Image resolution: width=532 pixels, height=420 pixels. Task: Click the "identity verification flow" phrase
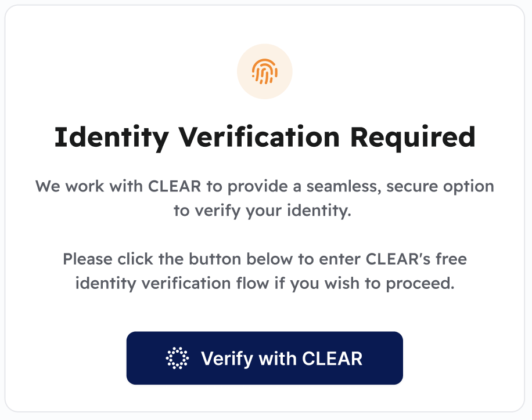[172, 283]
